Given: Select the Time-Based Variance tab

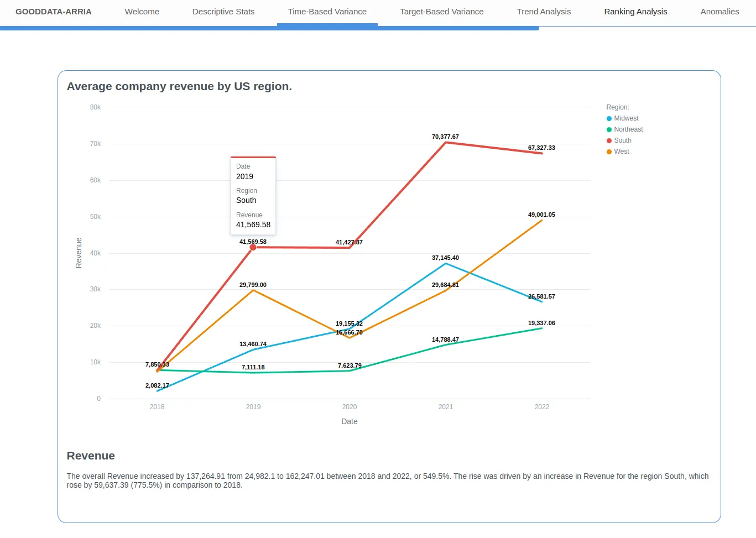Looking at the screenshot, I should point(327,12).
